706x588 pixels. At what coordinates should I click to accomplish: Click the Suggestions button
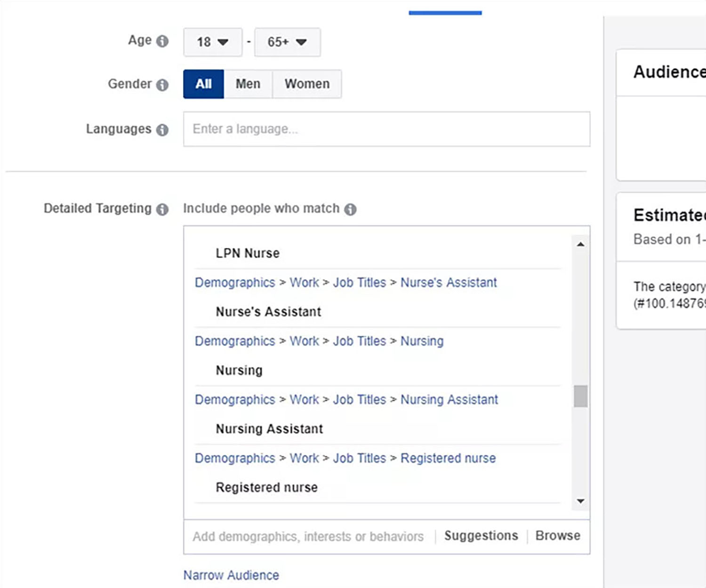481,536
